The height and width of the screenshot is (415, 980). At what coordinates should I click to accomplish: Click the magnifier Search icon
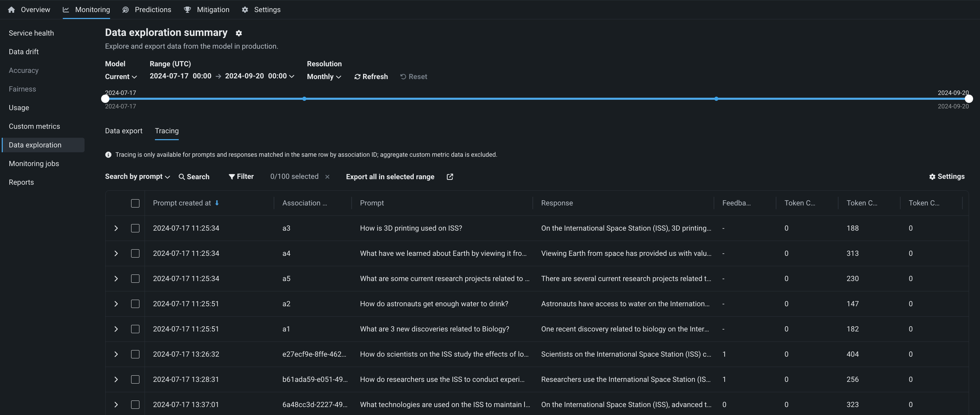[182, 177]
